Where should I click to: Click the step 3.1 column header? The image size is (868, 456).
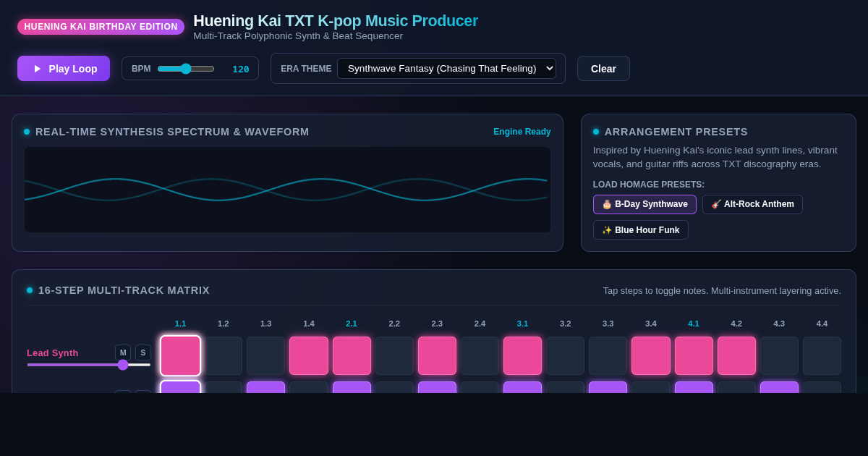tap(522, 324)
